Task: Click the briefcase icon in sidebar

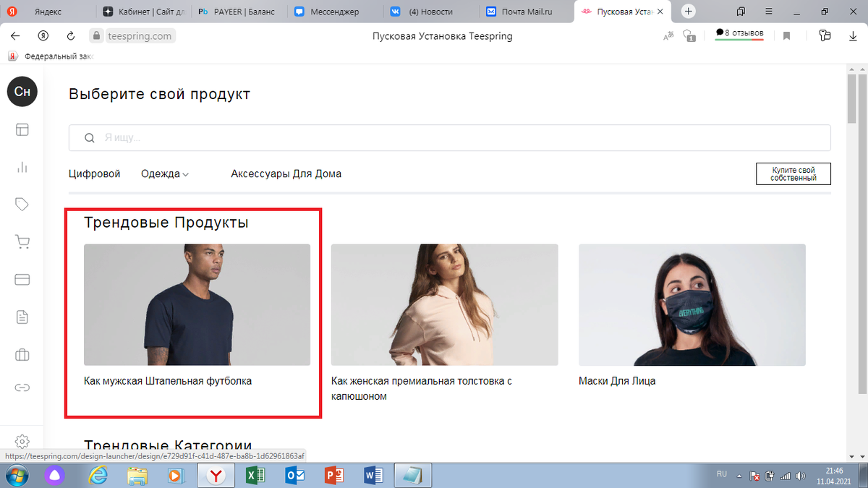Action: click(x=22, y=354)
